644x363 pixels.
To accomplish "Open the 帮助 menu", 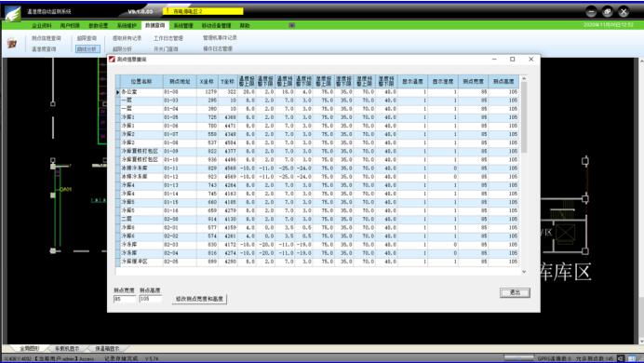I will pyautogui.click(x=245, y=25).
